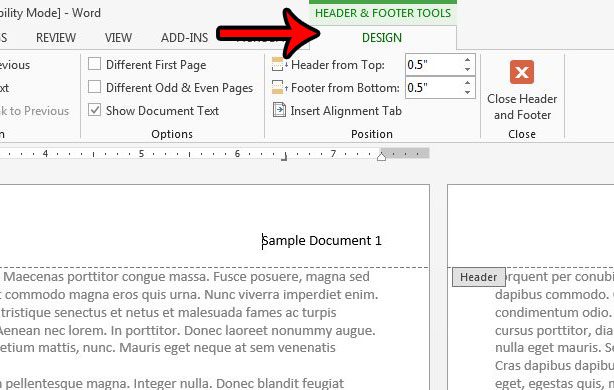Click the Link to Previous option
Screen dimensions: 614x390
click(x=34, y=111)
